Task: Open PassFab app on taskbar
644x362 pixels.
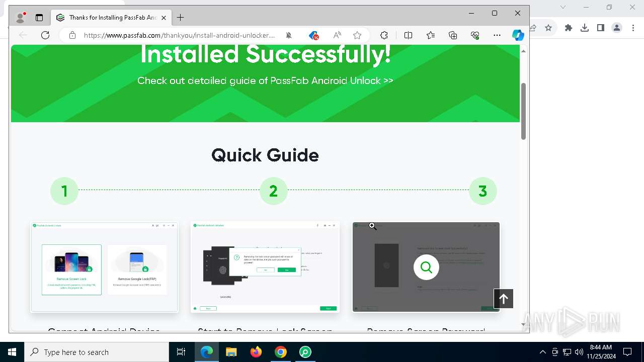Action: [x=305, y=352]
